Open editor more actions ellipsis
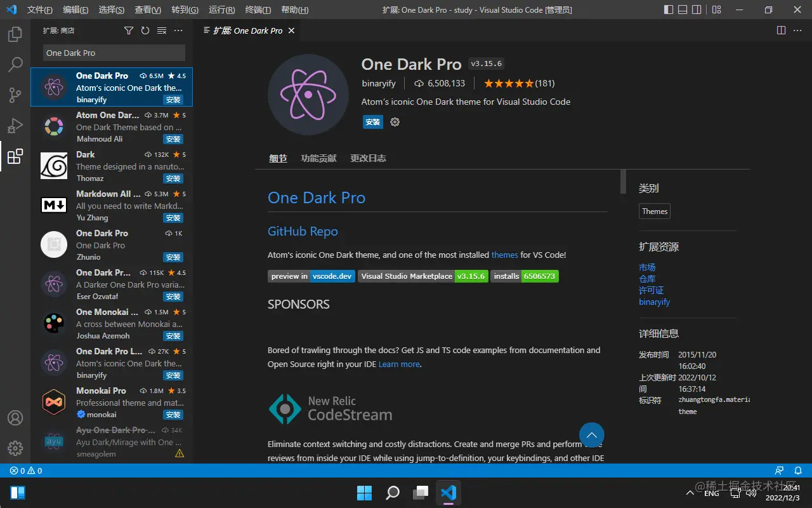 coord(798,30)
